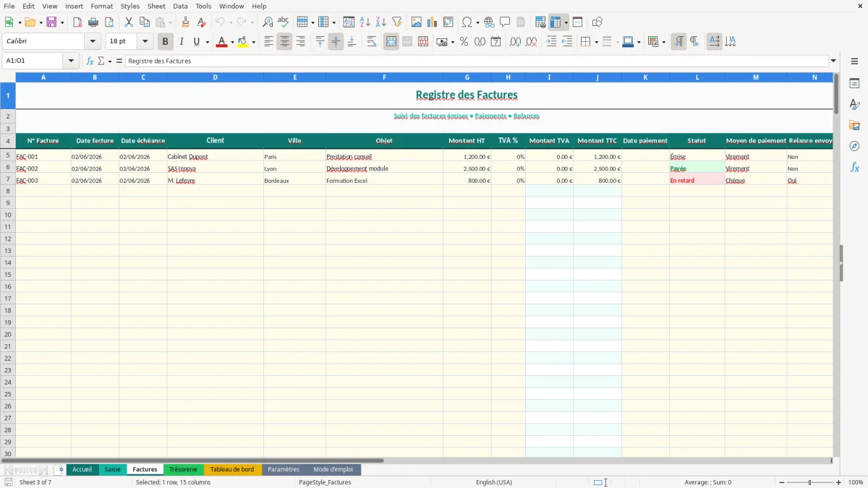Click the Format as Percent icon

pyautogui.click(x=464, y=42)
